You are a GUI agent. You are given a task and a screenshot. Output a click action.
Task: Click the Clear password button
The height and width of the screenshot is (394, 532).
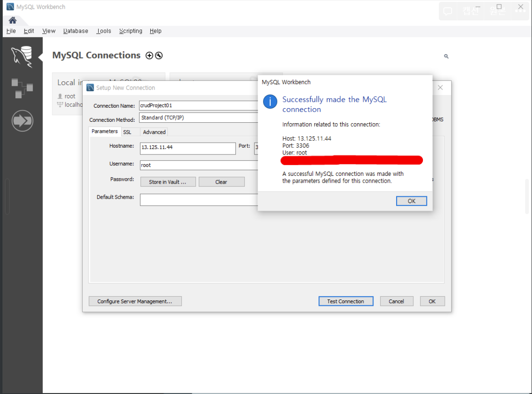(221, 182)
